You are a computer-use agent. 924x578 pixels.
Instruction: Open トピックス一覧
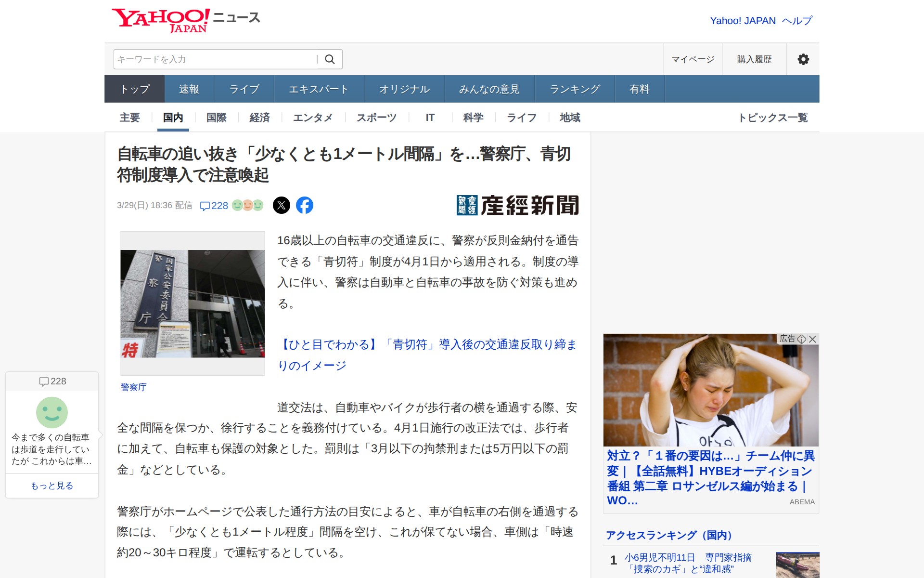(x=774, y=117)
